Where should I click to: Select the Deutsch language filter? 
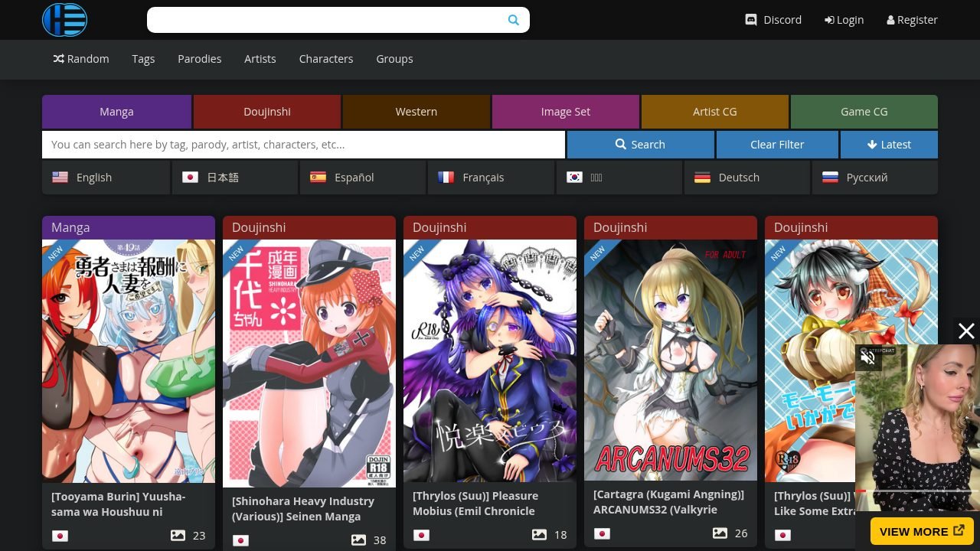(x=747, y=178)
